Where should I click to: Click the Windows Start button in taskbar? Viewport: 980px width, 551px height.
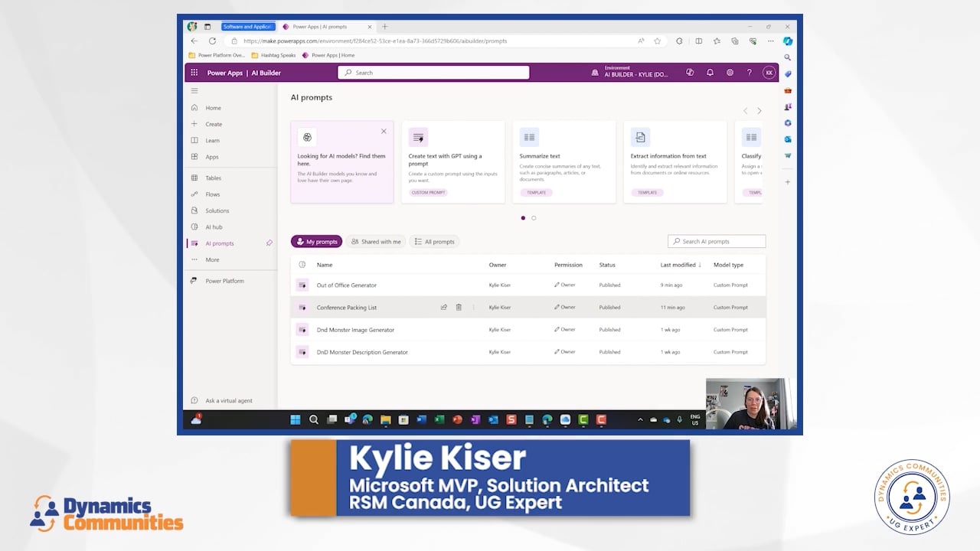tap(296, 419)
